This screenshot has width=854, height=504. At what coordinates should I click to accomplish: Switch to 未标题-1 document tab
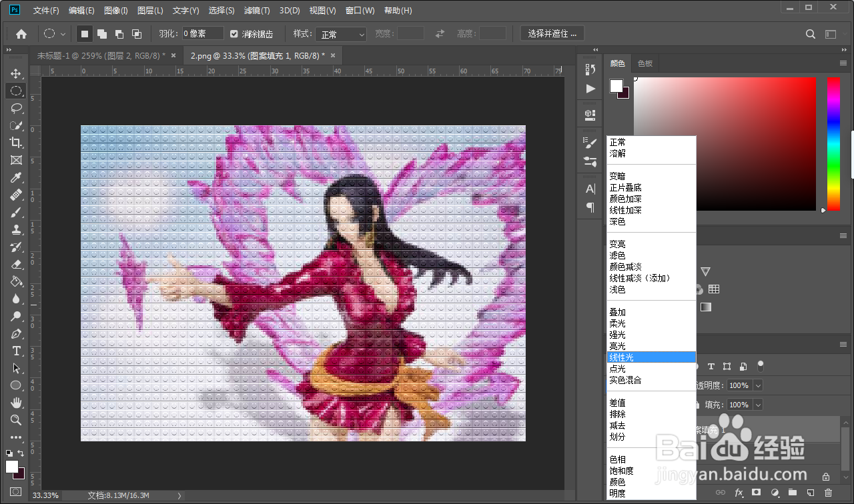coord(101,55)
